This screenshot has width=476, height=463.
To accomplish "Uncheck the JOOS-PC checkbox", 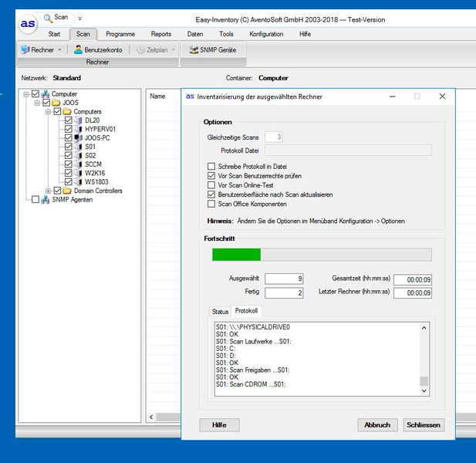I will pos(69,138).
